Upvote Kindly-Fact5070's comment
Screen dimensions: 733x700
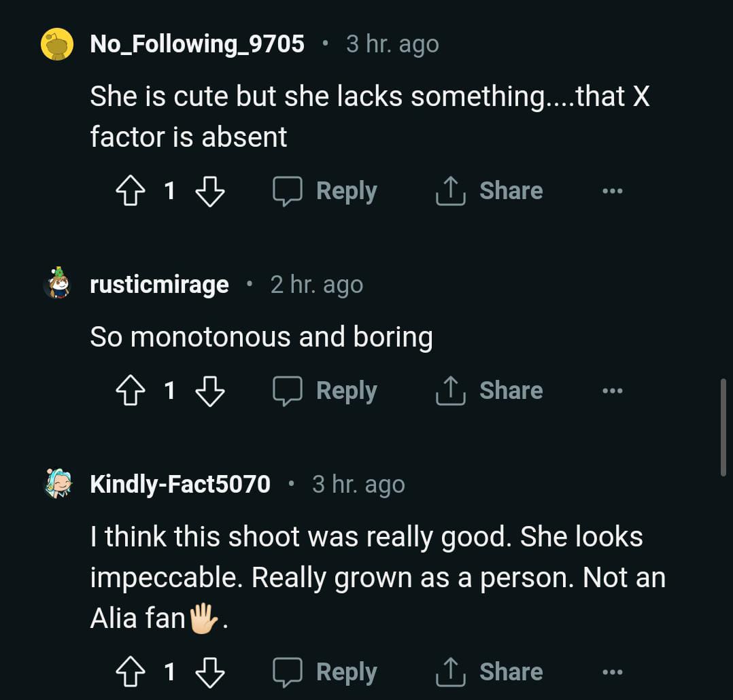click(x=131, y=673)
